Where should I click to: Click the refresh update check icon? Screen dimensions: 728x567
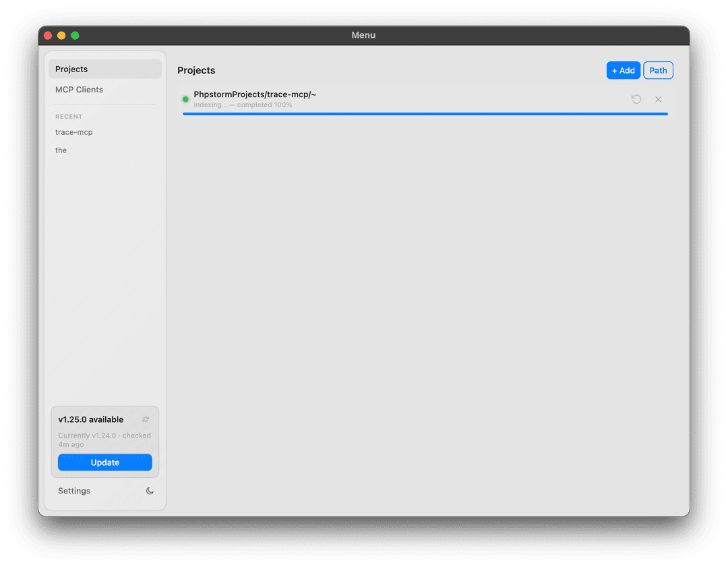146,419
